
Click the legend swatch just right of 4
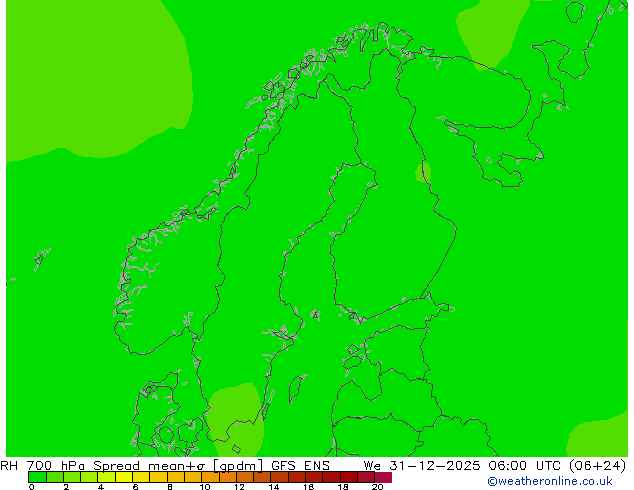(x=107, y=477)
